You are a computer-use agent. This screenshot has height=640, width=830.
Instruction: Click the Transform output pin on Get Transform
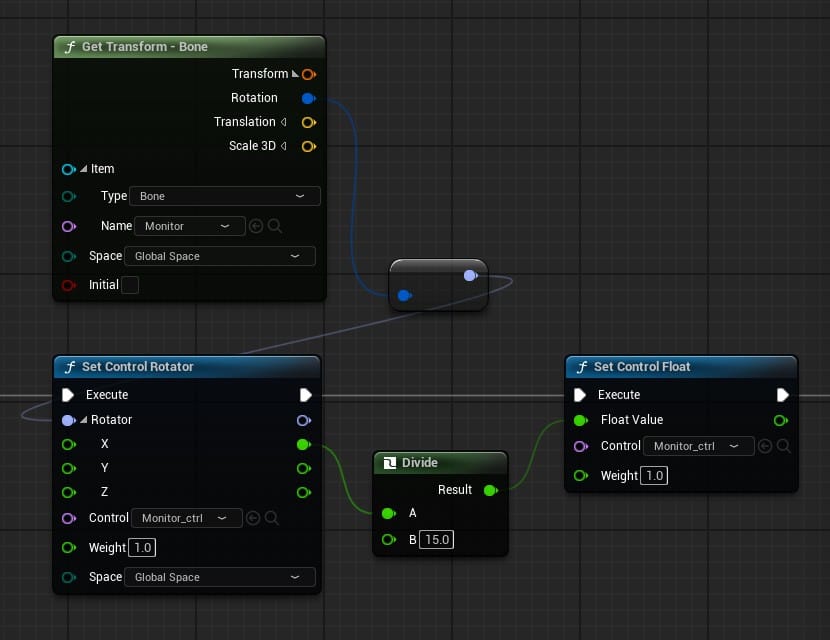tap(308, 74)
